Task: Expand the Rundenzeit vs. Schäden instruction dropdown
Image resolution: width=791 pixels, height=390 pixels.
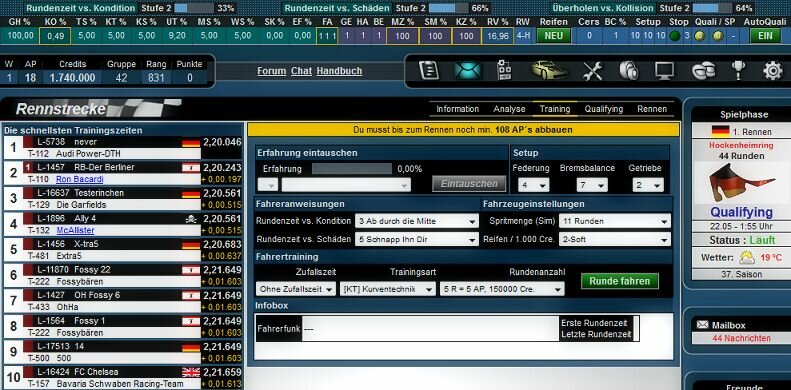Action: coord(417,240)
